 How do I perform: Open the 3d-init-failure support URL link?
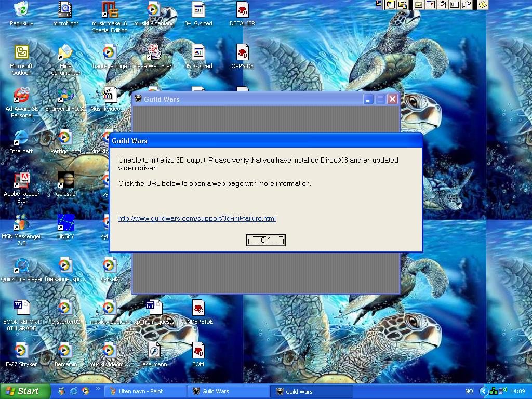(x=197, y=219)
